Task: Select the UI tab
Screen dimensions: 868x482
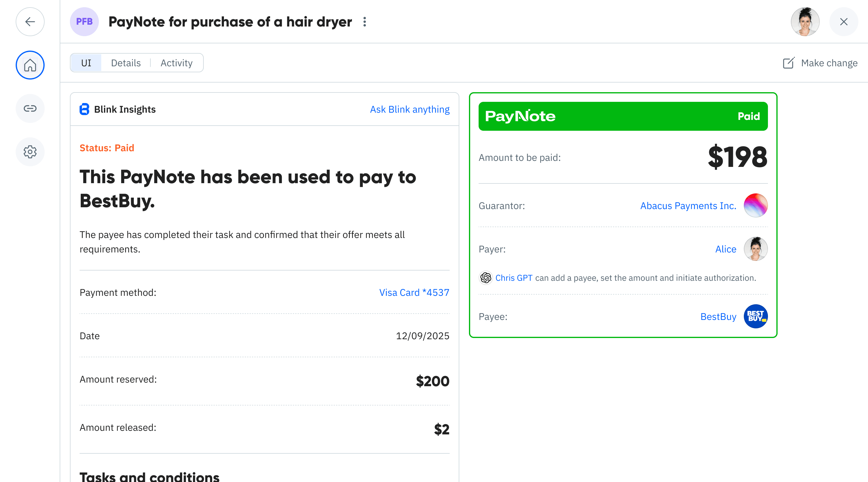Action: [86, 63]
